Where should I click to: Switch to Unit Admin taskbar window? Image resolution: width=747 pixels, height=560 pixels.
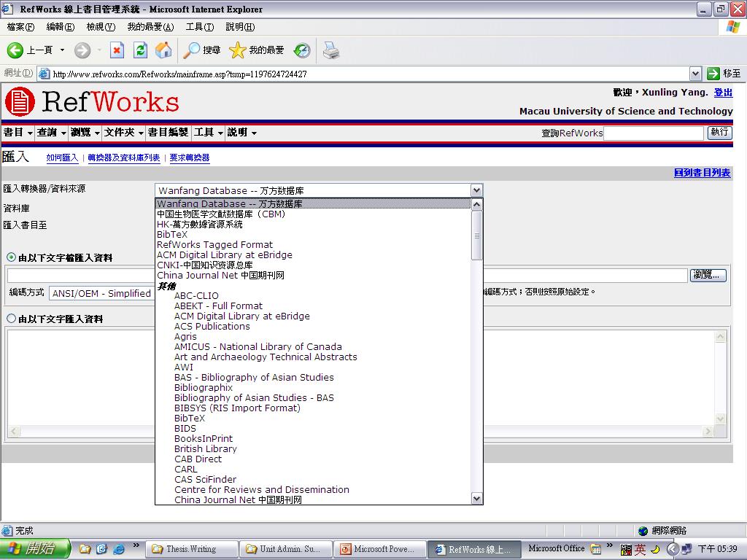pos(286,549)
